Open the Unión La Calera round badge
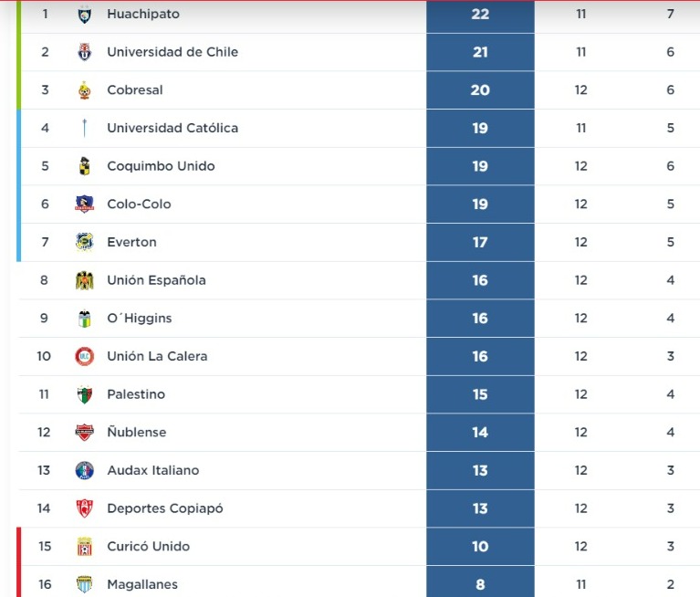 tap(84, 356)
